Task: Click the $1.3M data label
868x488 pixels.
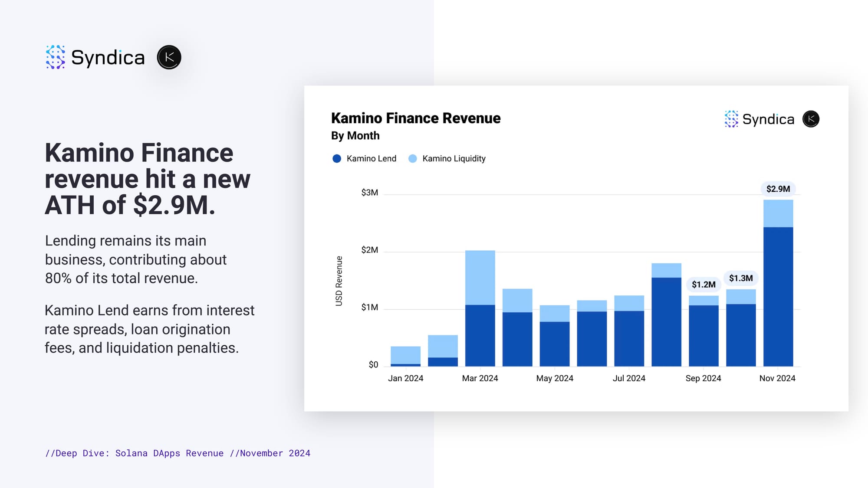Action: point(740,278)
